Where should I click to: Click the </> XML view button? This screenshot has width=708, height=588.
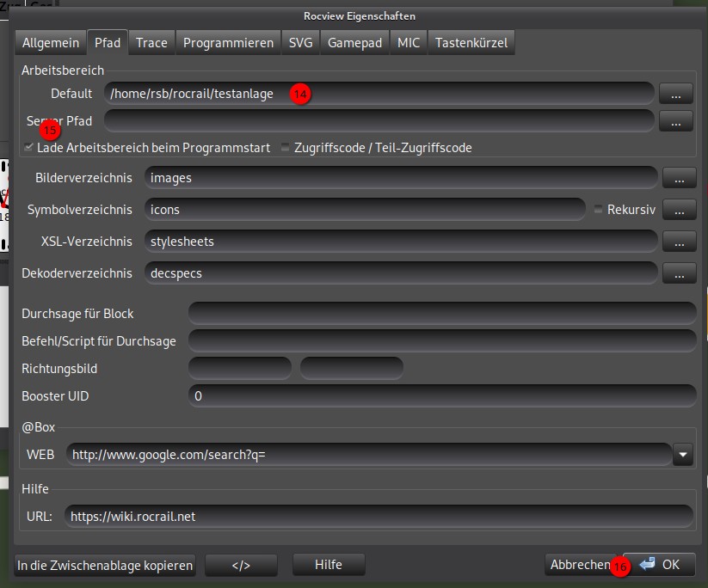(x=241, y=565)
